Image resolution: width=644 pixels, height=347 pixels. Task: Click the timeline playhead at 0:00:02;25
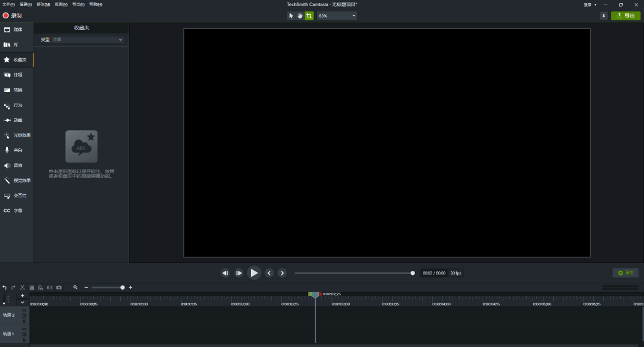click(x=315, y=295)
